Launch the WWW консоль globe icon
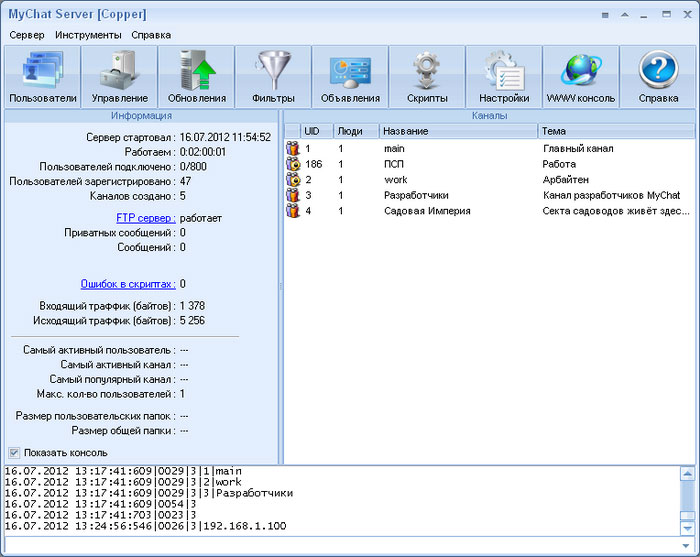Viewport: 700px width, 557px height. [x=581, y=77]
